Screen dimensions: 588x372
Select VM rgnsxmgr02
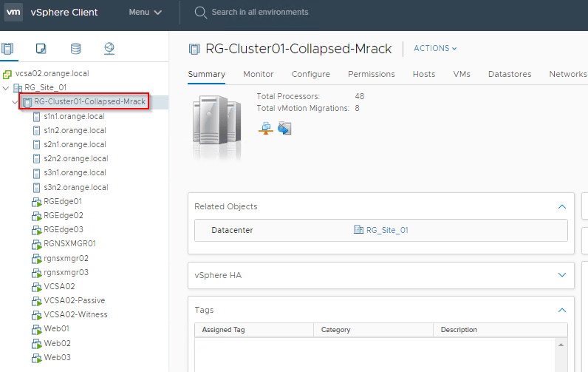click(66, 258)
